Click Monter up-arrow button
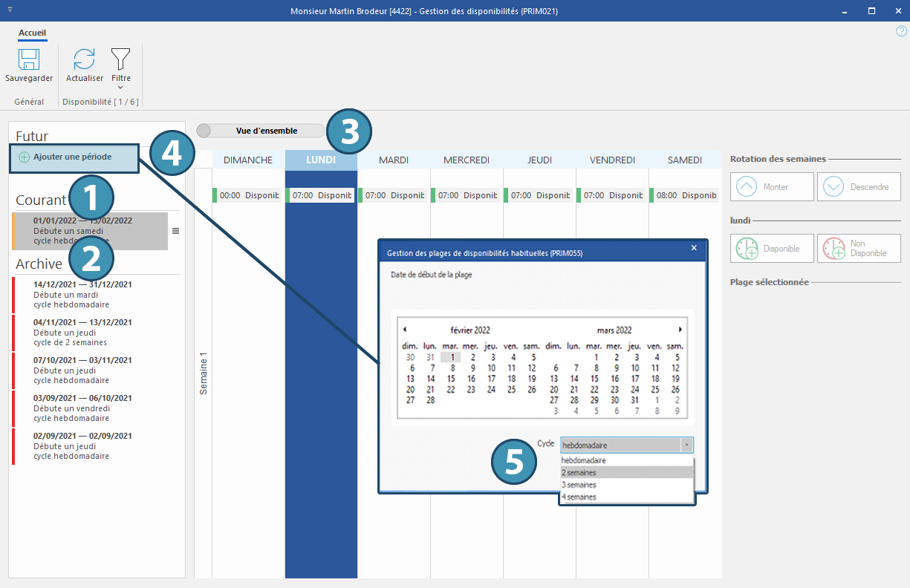 point(772,187)
